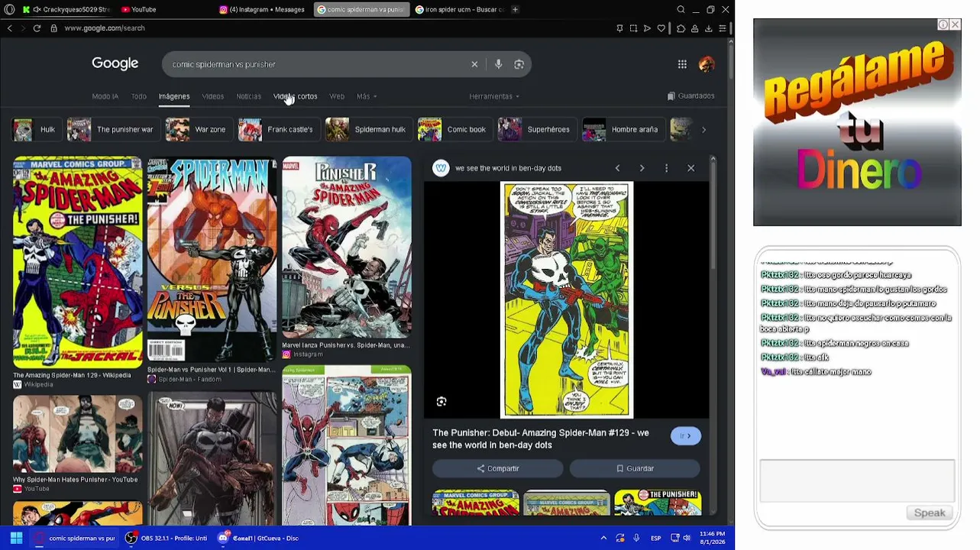Switch to the Instagram Messages tab

coord(262,9)
